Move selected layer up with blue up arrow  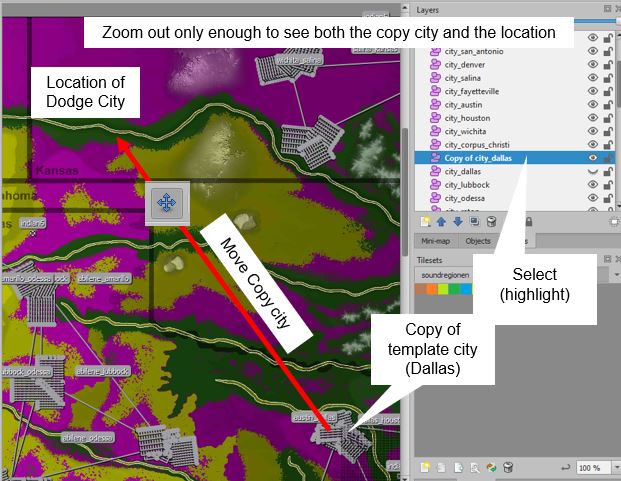[x=441, y=221]
